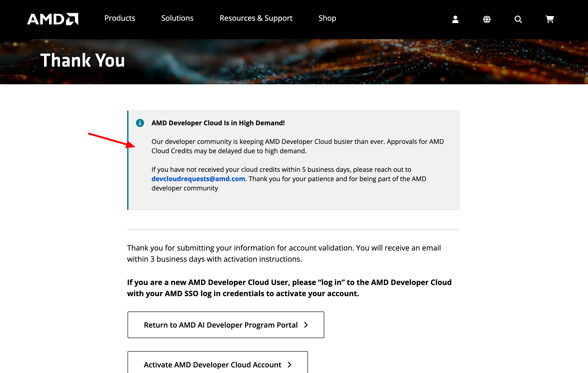Screen dimensions: 588x373
Task: Open the Resources & Support menu
Action: (256, 18)
